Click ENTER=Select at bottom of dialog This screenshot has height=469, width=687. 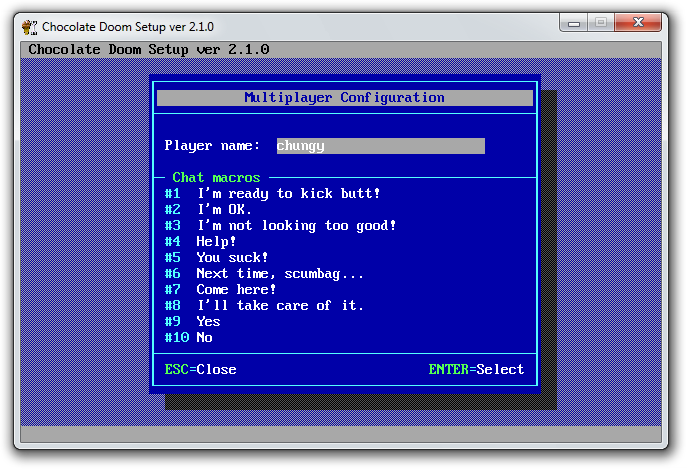point(476,370)
